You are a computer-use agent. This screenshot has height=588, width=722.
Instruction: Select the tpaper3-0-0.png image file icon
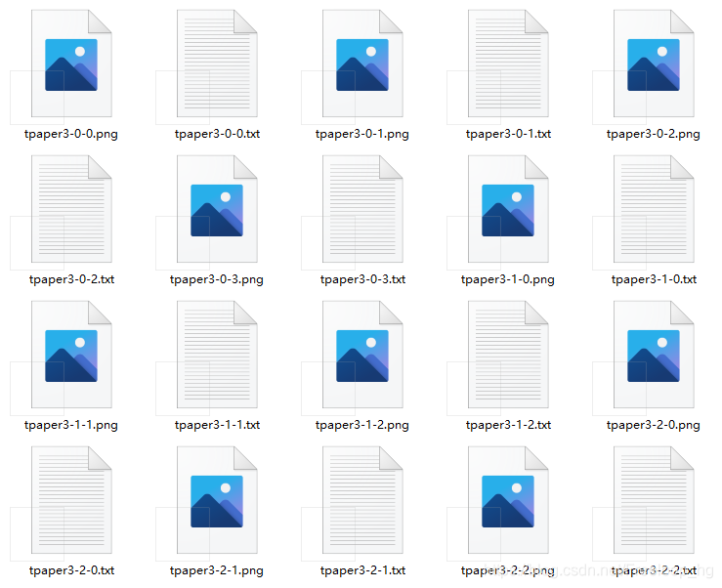[71, 63]
